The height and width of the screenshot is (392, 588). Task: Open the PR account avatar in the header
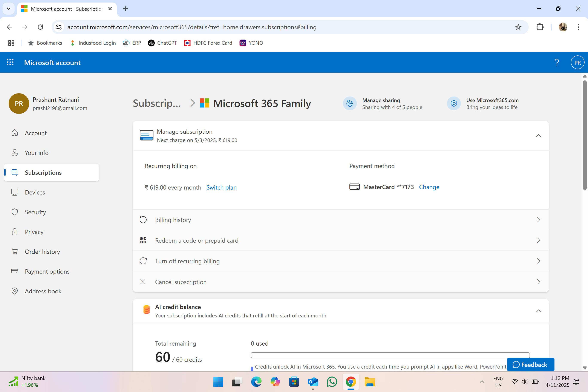pyautogui.click(x=577, y=63)
